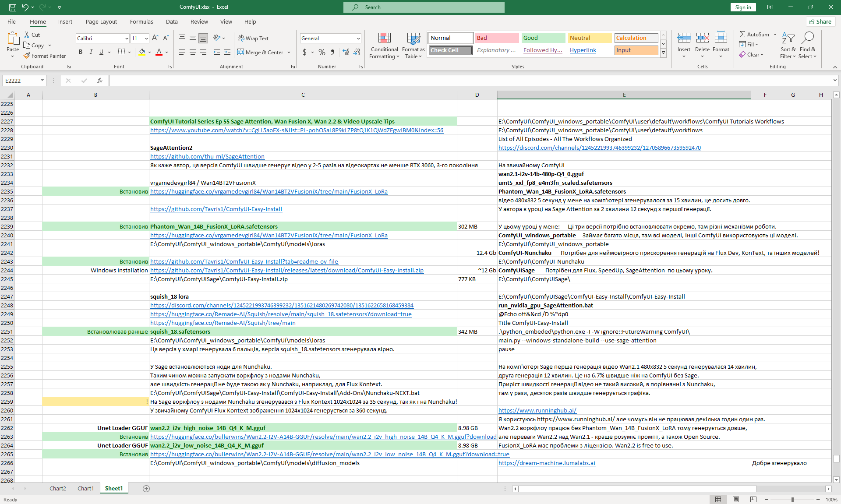
Task: Expand the Name Box dropdown arrow
Action: coord(42,81)
